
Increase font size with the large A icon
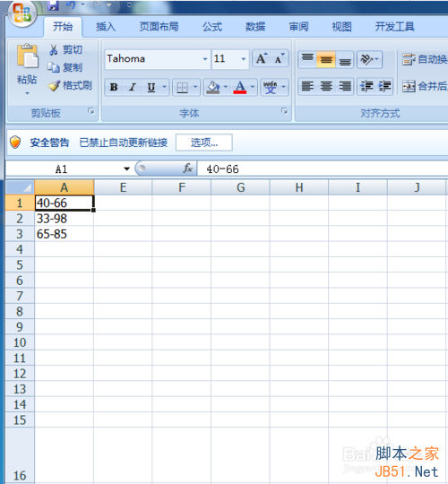click(261, 58)
